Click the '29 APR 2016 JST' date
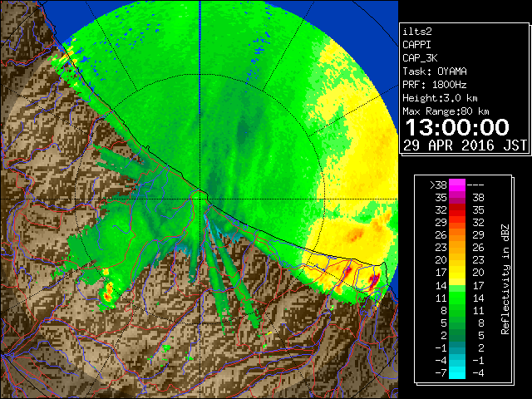532x399 pixels. [465, 145]
